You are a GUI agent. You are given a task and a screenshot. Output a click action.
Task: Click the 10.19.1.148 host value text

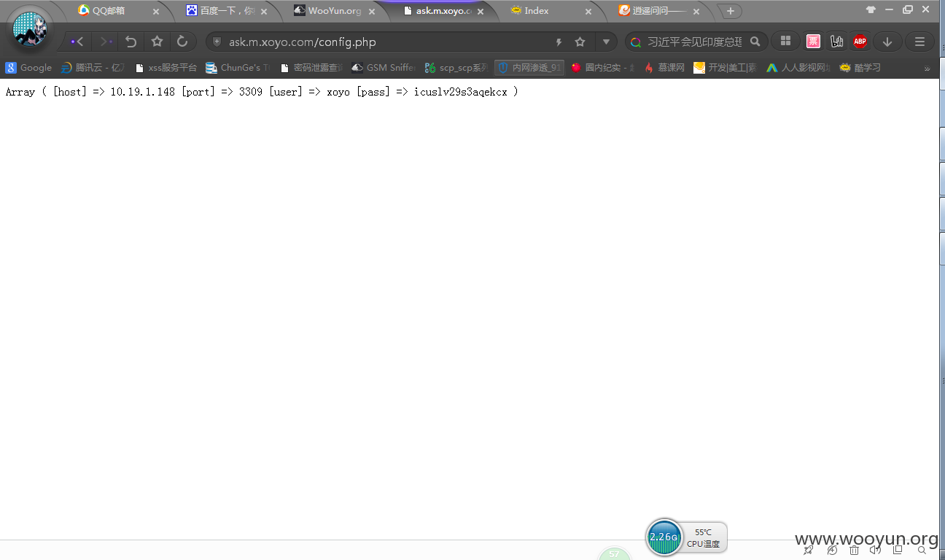pyautogui.click(x=142, y=92)
